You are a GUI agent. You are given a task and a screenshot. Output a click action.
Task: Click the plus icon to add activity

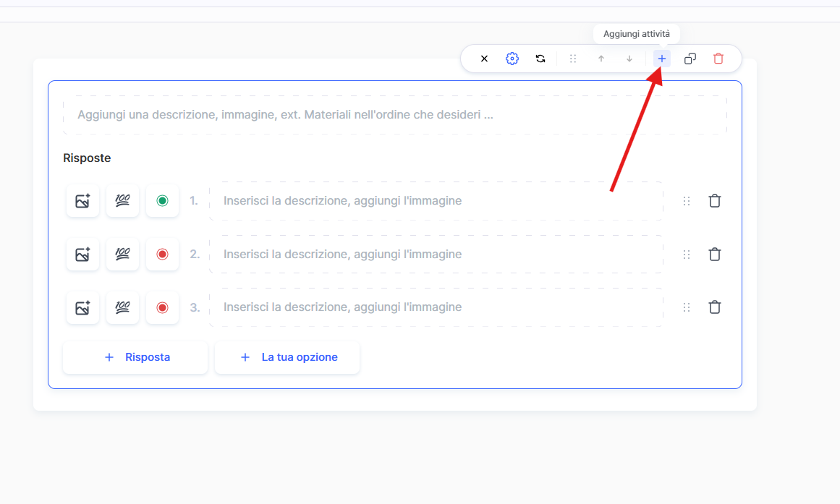[661, 59]
